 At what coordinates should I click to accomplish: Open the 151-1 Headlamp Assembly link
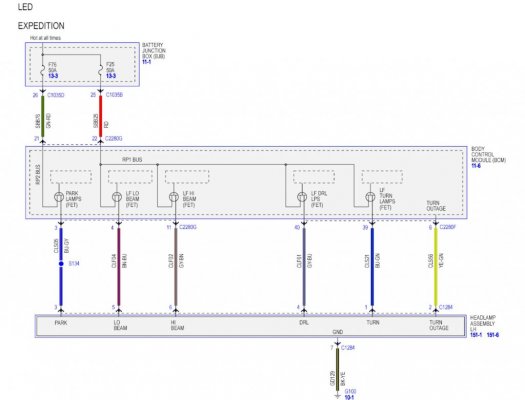click(x=476, y=335)
